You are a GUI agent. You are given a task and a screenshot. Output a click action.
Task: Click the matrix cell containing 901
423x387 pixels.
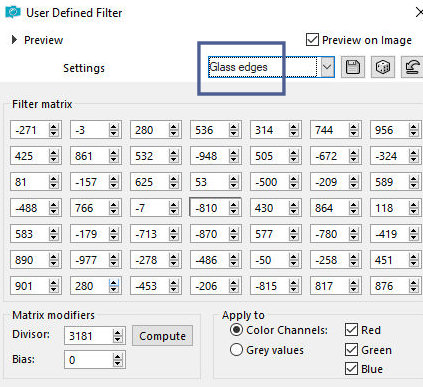tap(30, 286)
